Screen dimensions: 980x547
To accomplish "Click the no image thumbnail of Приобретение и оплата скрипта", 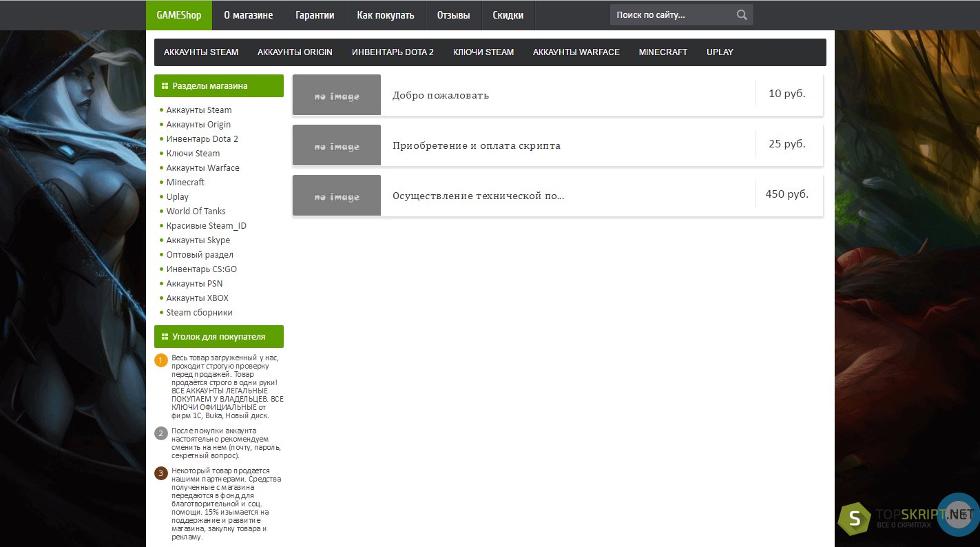I will [x=337, y=145].
